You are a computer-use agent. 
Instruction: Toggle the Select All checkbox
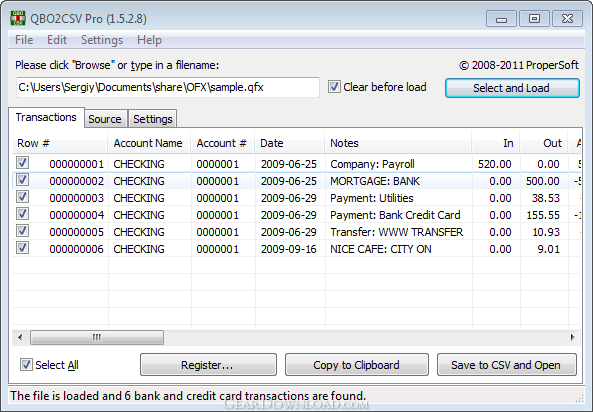coord(26,365)
